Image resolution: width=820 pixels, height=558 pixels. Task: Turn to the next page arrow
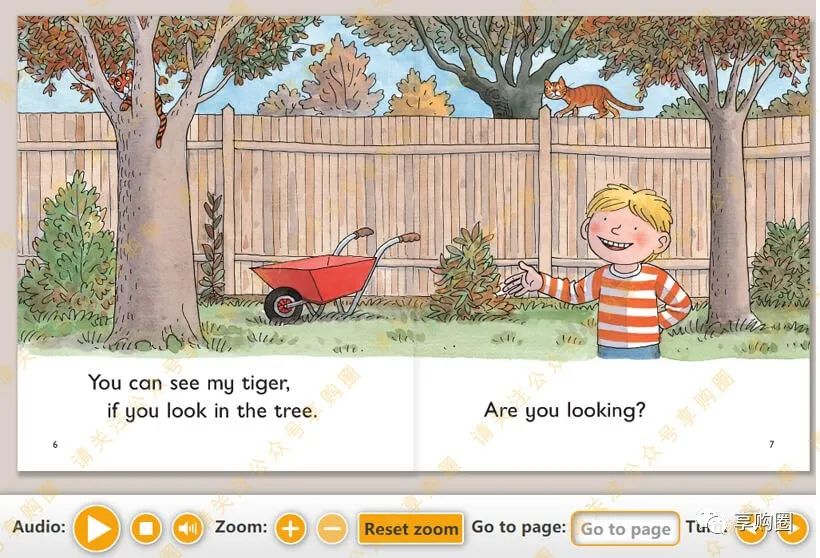click(x=794, y=528)
